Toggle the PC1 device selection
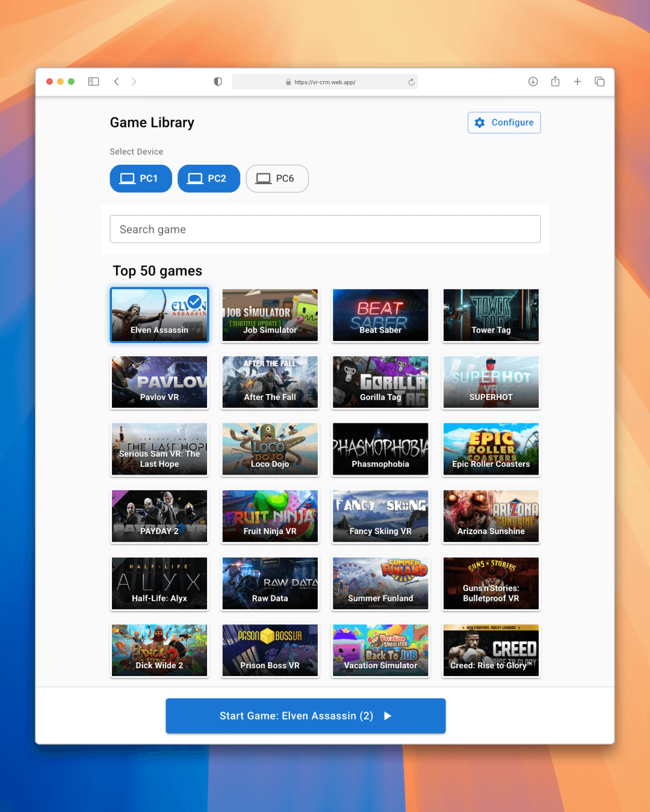This screenshot has width=650, height=812. 140,178
